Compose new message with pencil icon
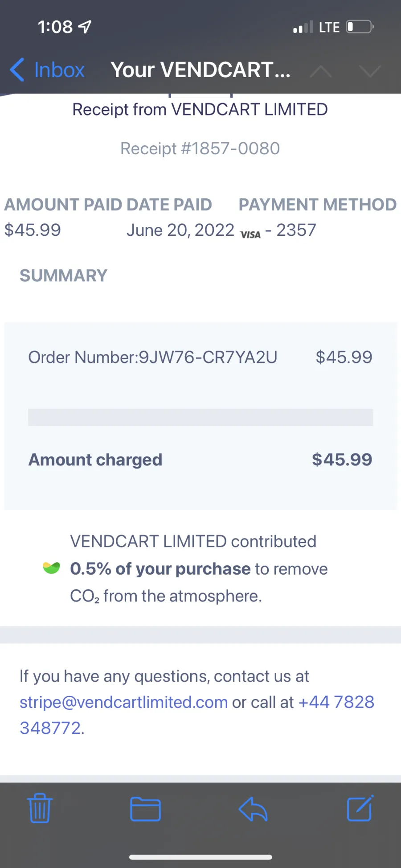The height and width of the screenshot is (868, 401). pos(360,808)
